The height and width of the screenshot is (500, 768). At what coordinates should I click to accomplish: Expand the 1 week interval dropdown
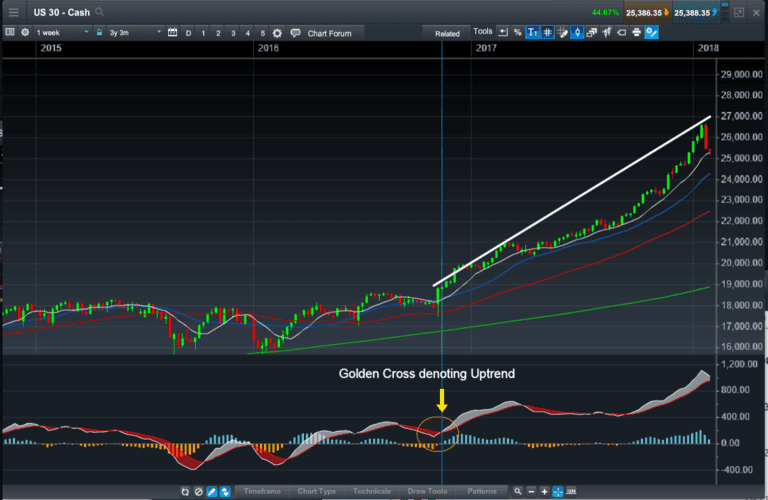tap(60, 33)
